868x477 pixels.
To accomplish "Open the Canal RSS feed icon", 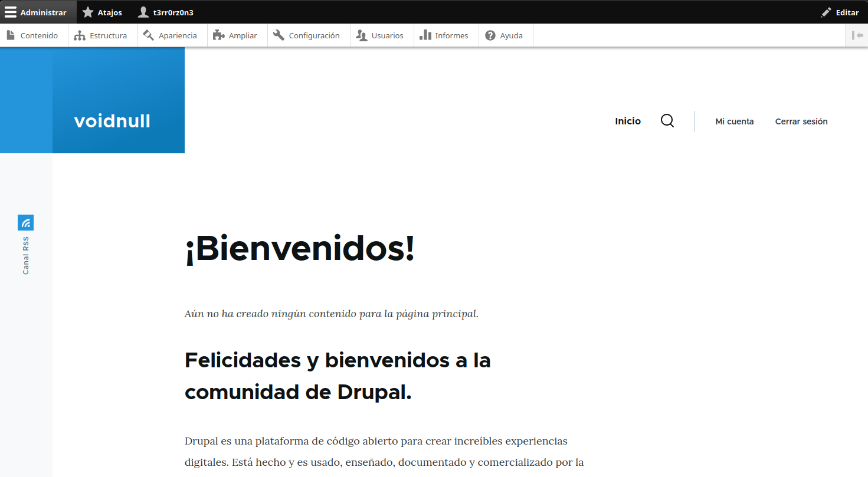I will [25, 223].
